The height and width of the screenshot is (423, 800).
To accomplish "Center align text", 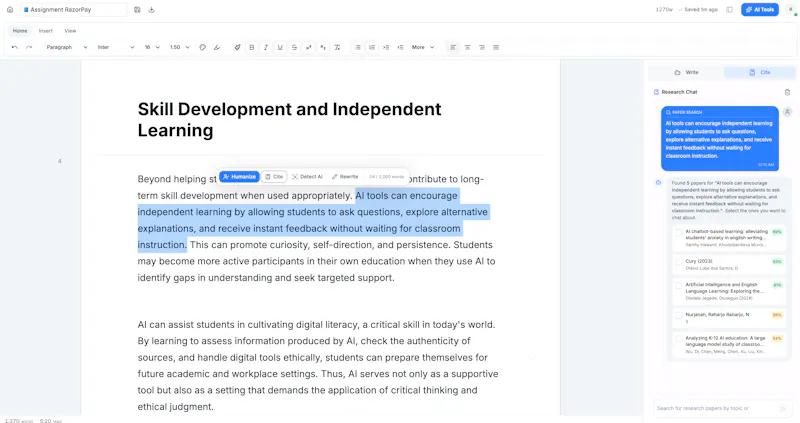I will point(467,47).
